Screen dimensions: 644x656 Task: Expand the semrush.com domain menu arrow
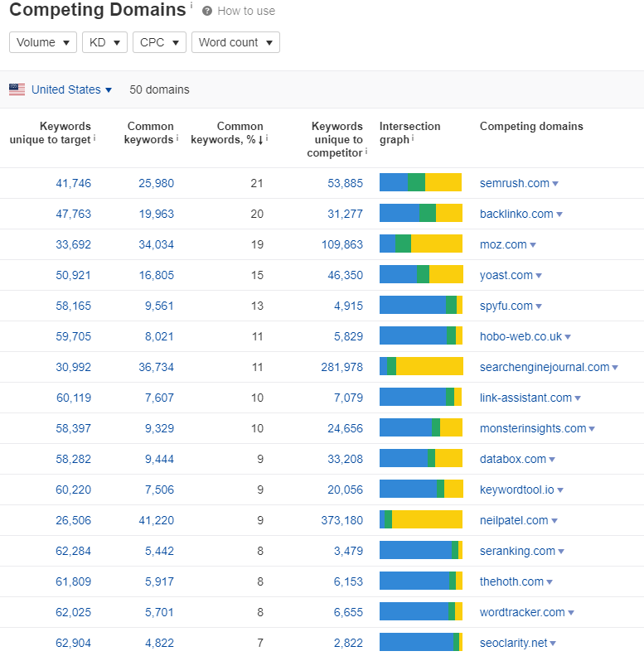[555, 184]
